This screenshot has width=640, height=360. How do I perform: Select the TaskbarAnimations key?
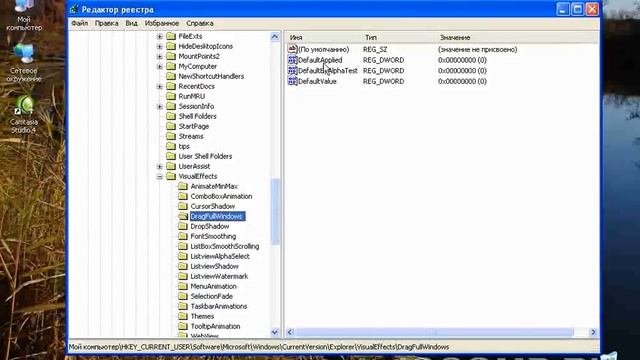pos(219,306)
